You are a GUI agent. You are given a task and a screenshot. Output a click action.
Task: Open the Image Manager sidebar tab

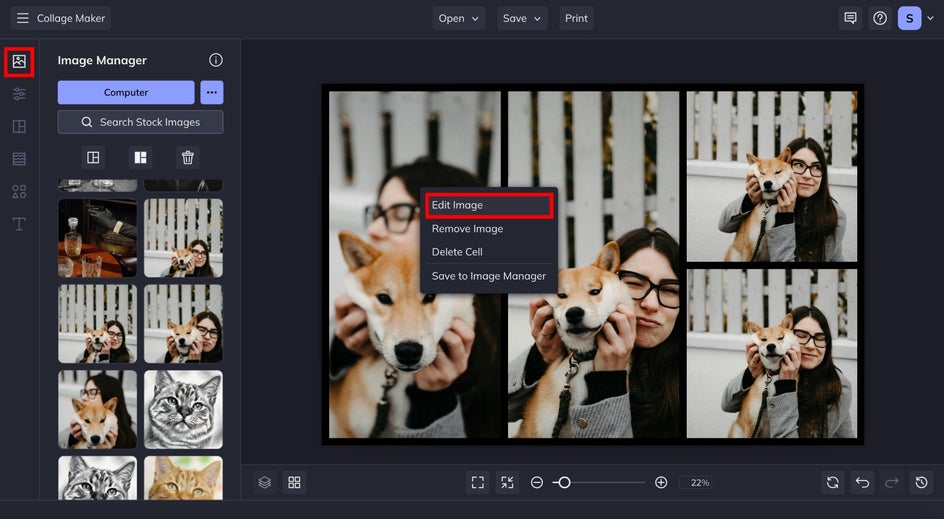point(19,61)
